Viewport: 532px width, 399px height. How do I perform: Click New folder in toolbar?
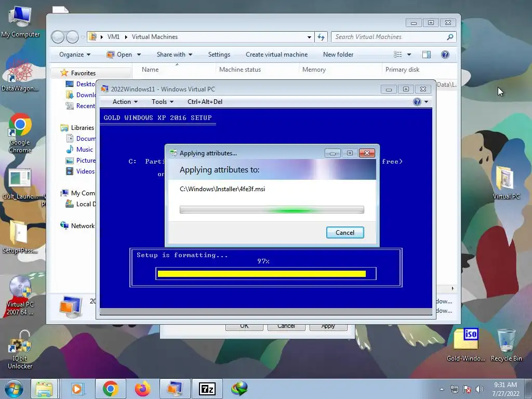click(x=338, y=55)
